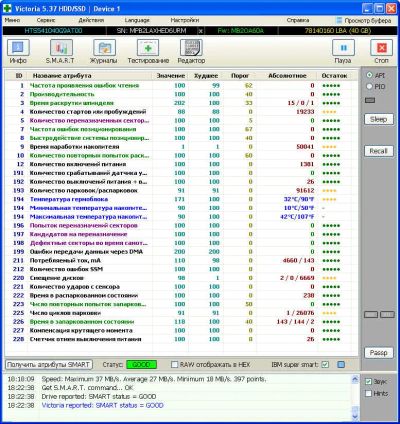This screenshot has height=424, width=400.
Task: Click the red Стоп stop button
Action: pos(381,52)
